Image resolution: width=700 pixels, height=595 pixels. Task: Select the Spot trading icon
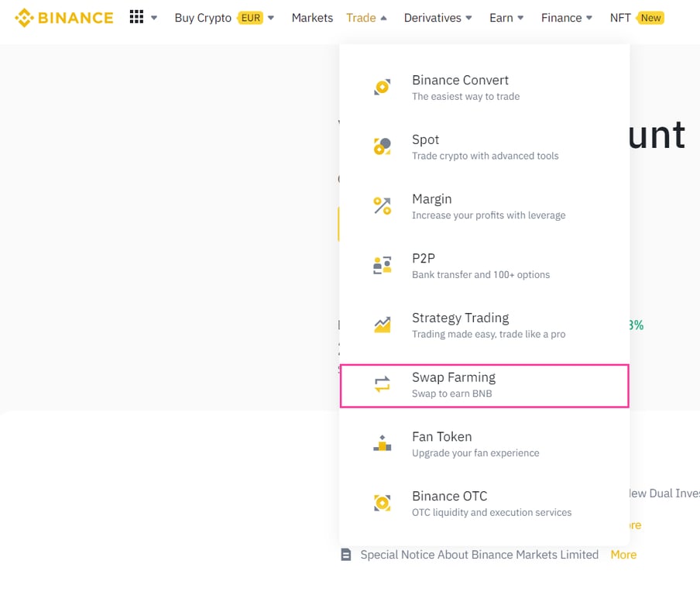[382, 146]
